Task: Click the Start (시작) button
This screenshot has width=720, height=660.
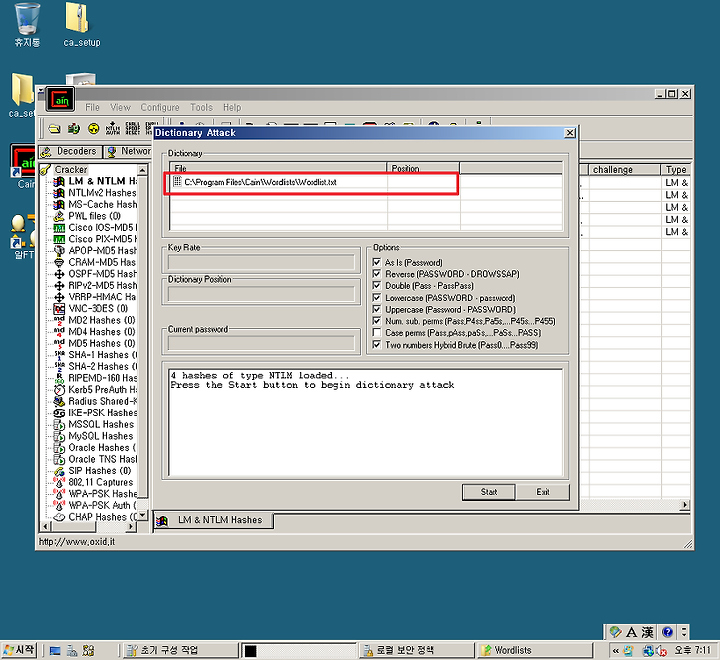Action: click(x=19, y=650)
